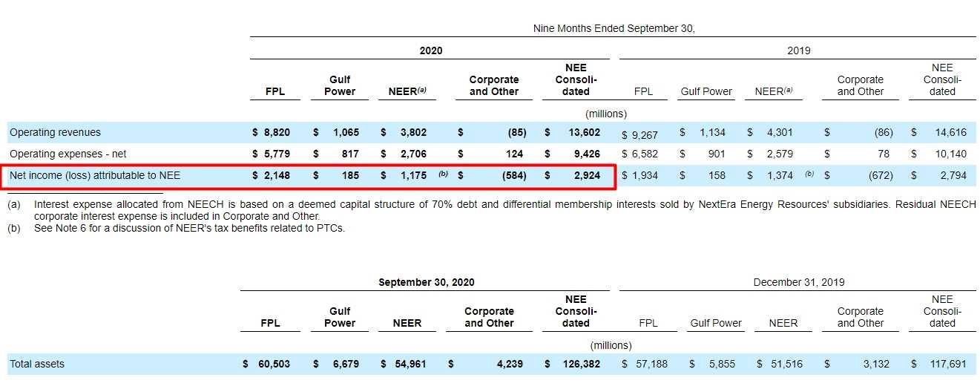Select the Operating revenues row label
Image resolution: width=980 pixels, height=392 pixels.
pos(55,133)
